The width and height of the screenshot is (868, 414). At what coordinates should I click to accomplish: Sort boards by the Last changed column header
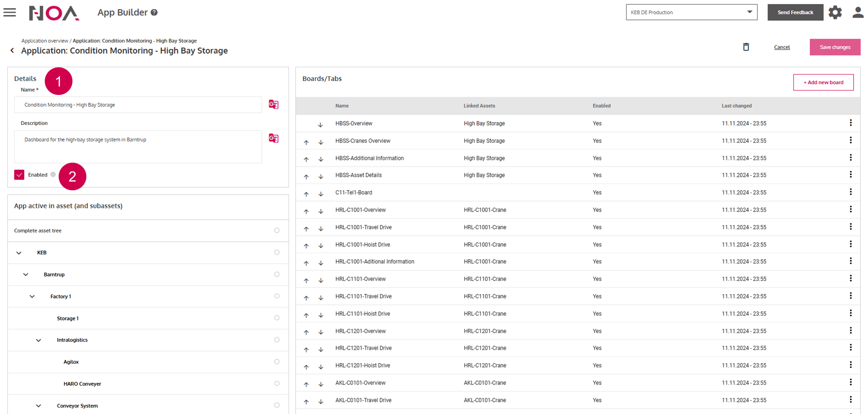(736, 106)
